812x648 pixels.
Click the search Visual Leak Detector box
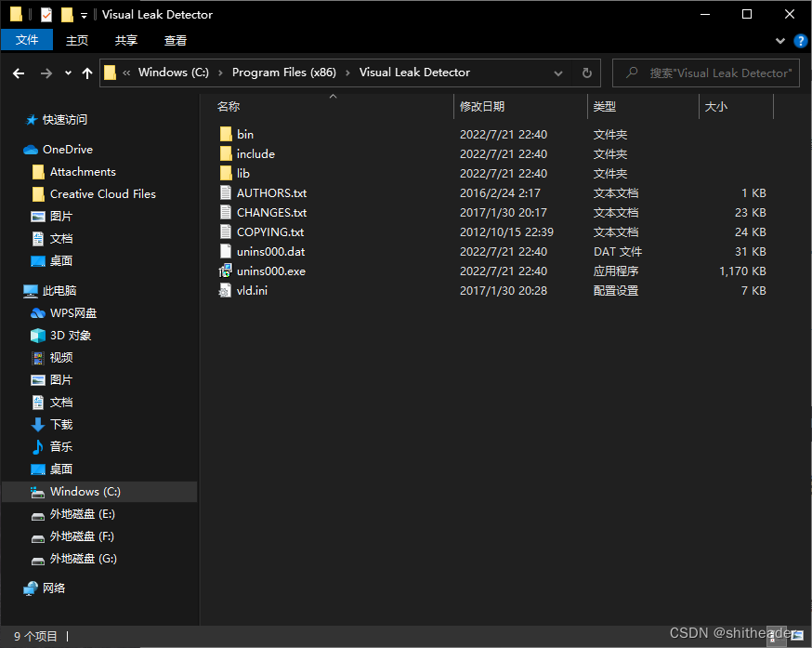pyautogui.click(x=706, y=73)
